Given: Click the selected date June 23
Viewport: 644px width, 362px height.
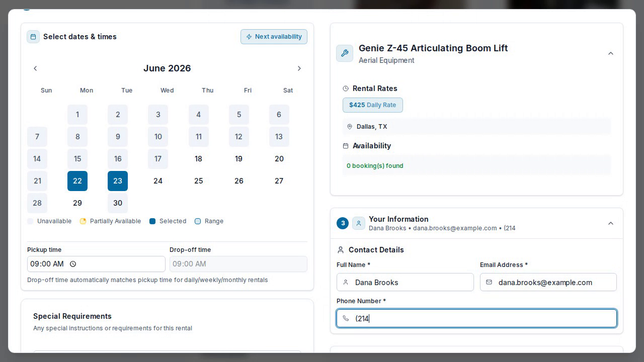Looking at the screenshot, I should tap(118, 181).
